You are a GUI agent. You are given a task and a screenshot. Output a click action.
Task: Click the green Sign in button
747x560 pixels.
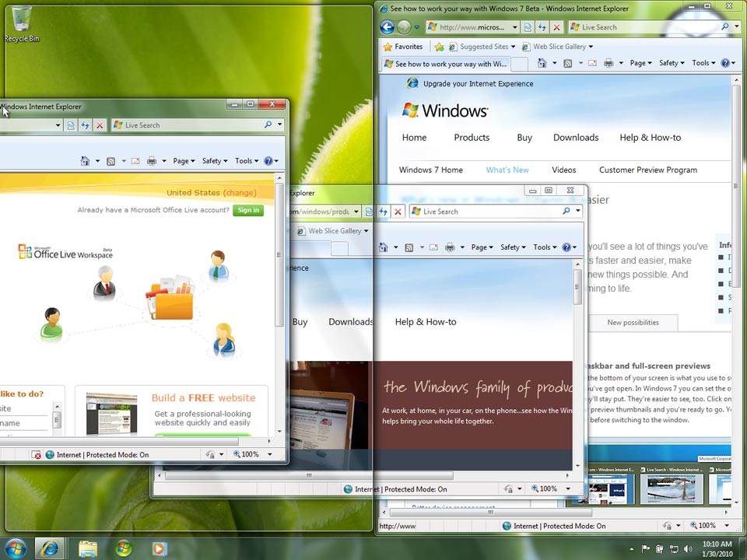click(248, 210)
